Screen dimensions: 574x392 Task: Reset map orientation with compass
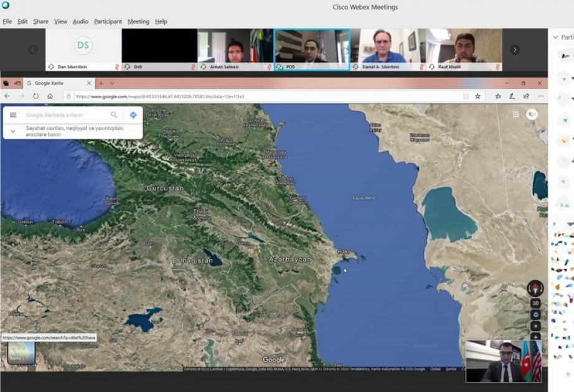(x=535, y=288)
